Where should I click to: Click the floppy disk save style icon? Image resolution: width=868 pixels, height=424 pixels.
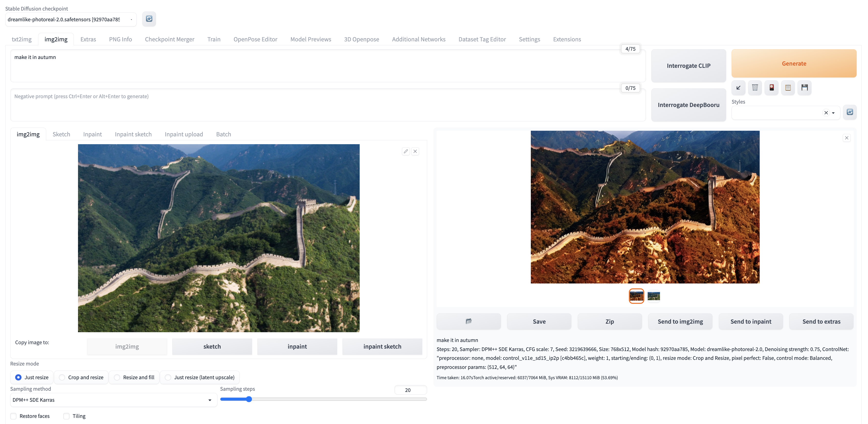804,88
